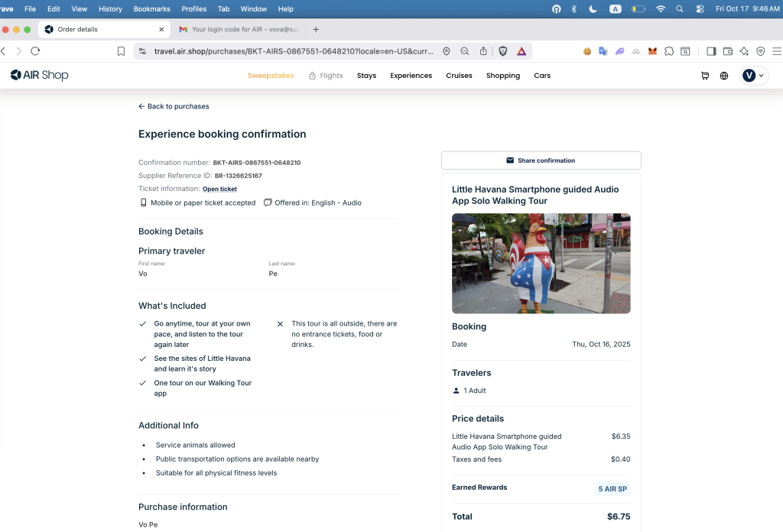Open the user profile V dropdown
This screenshot has width=783, height=532.
tap(754, 76)
